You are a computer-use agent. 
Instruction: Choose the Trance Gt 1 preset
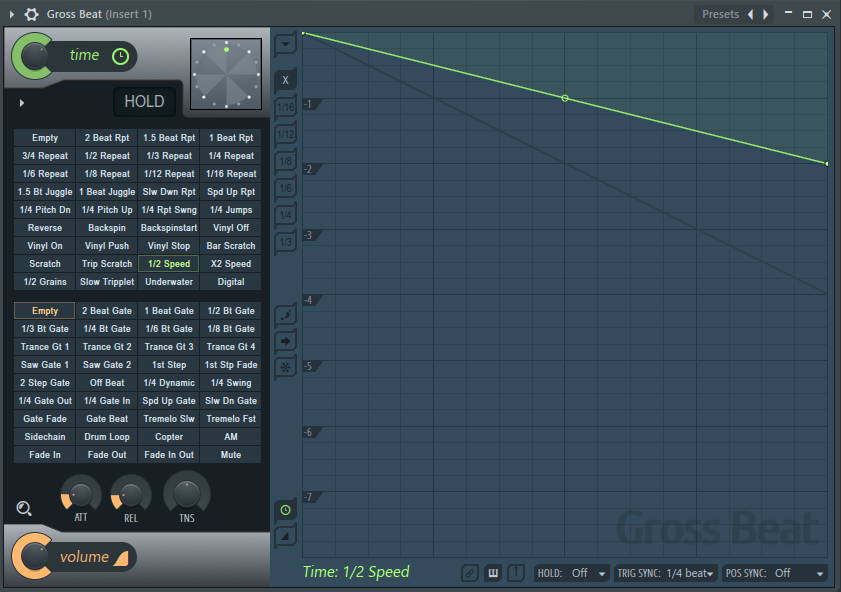45,346
